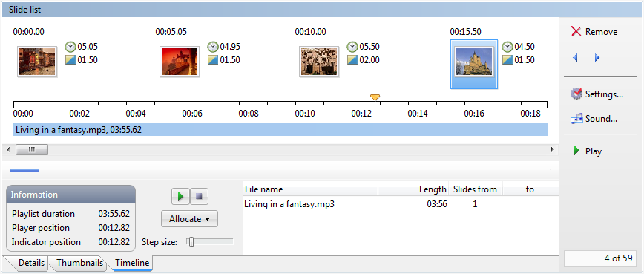
Task: Click right arrow of horizontal scrollbar
Action: coord(553,150)
